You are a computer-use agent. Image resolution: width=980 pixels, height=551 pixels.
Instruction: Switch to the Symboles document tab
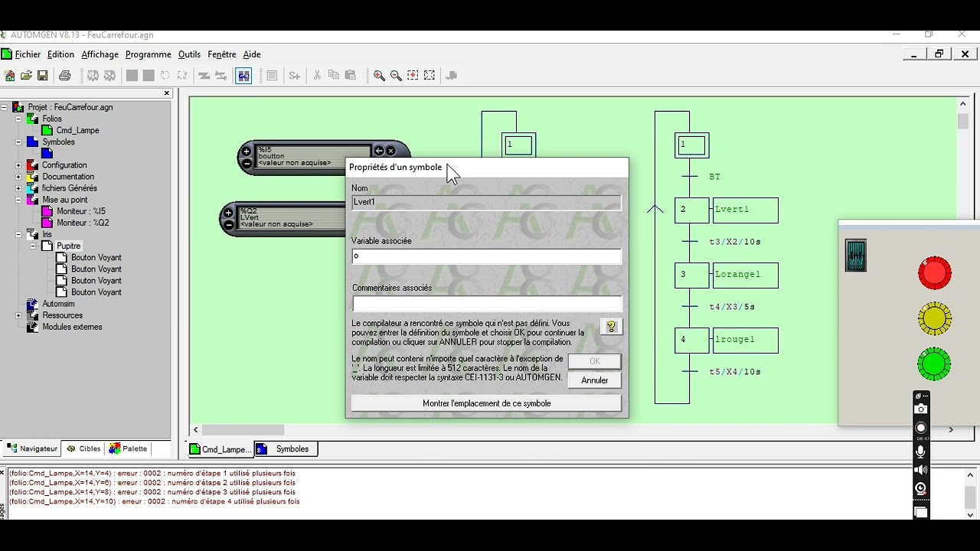tap(285, 449)
